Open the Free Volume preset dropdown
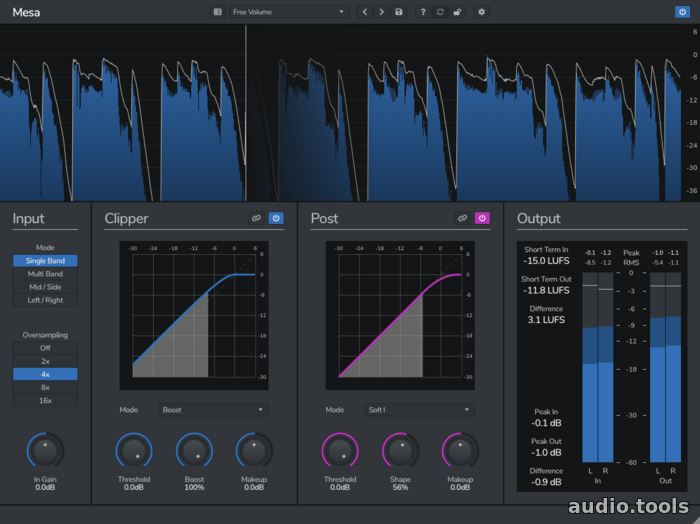Image resolution: width=700 pixels, height=524 pixels. coord(288,12)
